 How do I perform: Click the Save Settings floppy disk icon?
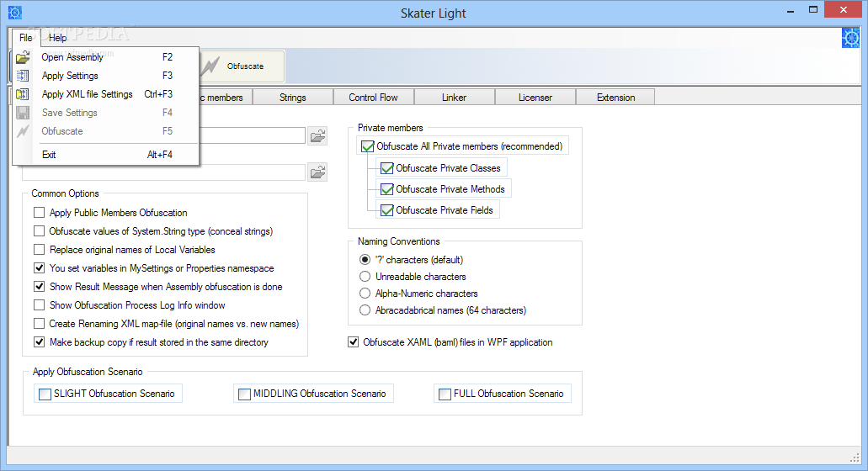pyautogui.click(x=23, y=113)
